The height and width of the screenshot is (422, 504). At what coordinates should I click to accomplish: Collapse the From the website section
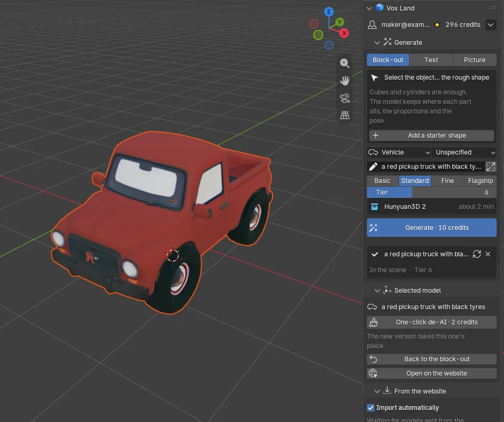point(377,391)
